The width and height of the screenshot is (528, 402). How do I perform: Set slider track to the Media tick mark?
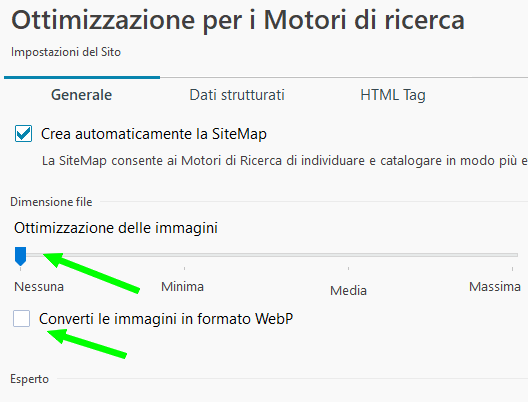point(349,255)
